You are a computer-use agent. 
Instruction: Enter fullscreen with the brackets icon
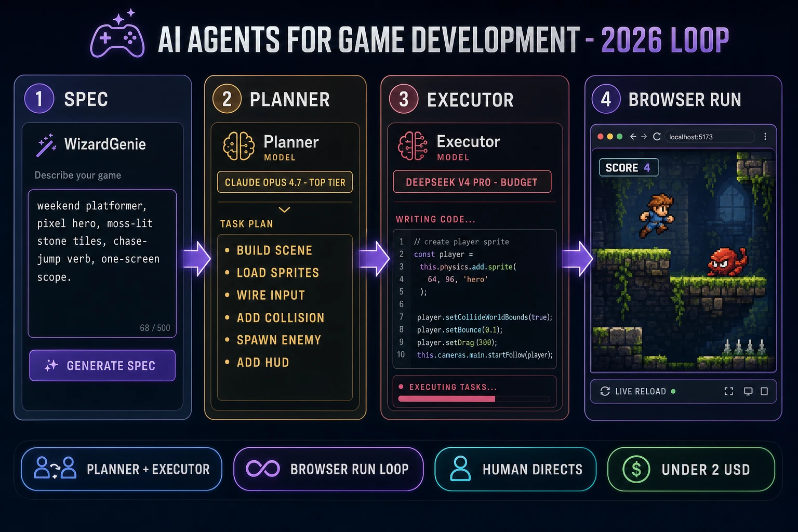pyautogui.click(x=729, y=391)
